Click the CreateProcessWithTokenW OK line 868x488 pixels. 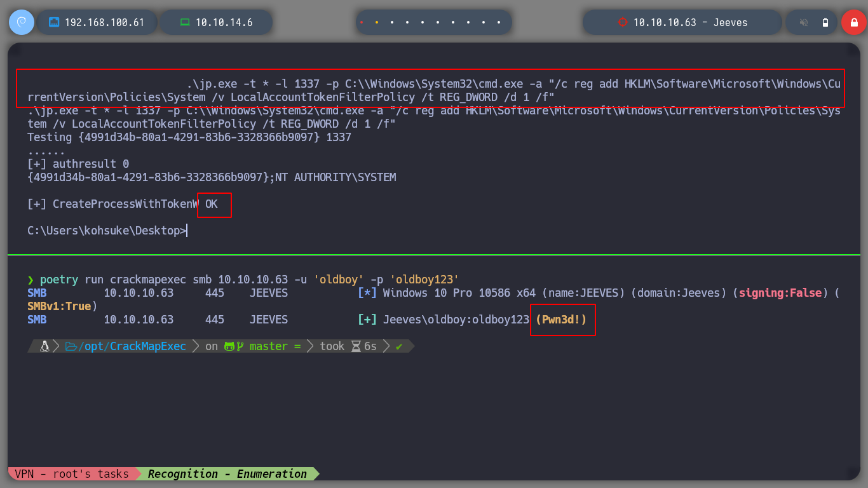[123, 204]
